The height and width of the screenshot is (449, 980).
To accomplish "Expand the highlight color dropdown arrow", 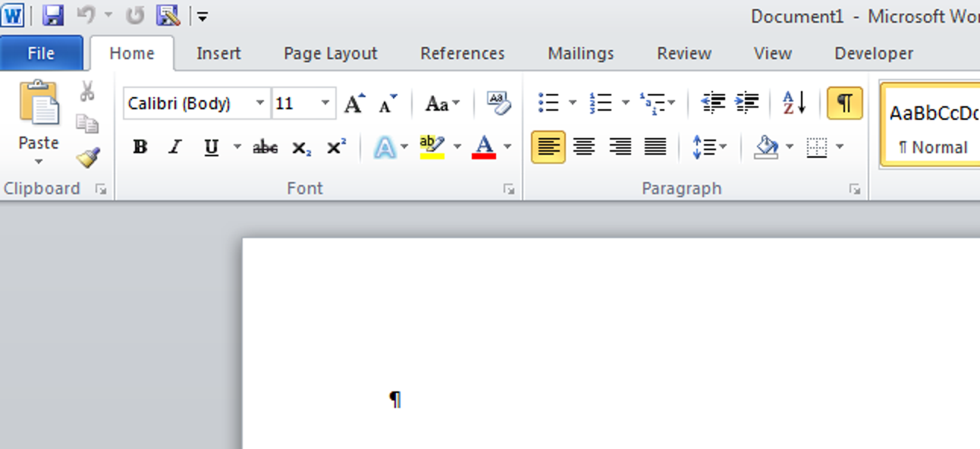I will tap(457, 147).
